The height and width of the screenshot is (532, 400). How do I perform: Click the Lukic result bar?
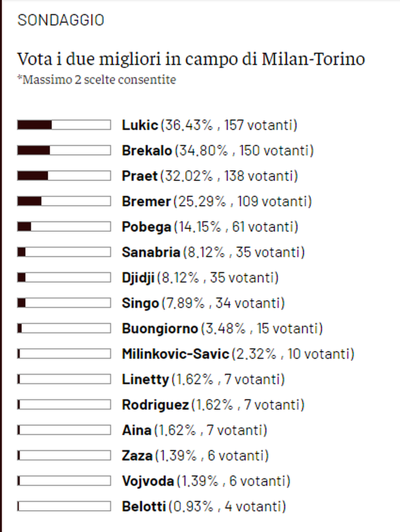point(63,125)
